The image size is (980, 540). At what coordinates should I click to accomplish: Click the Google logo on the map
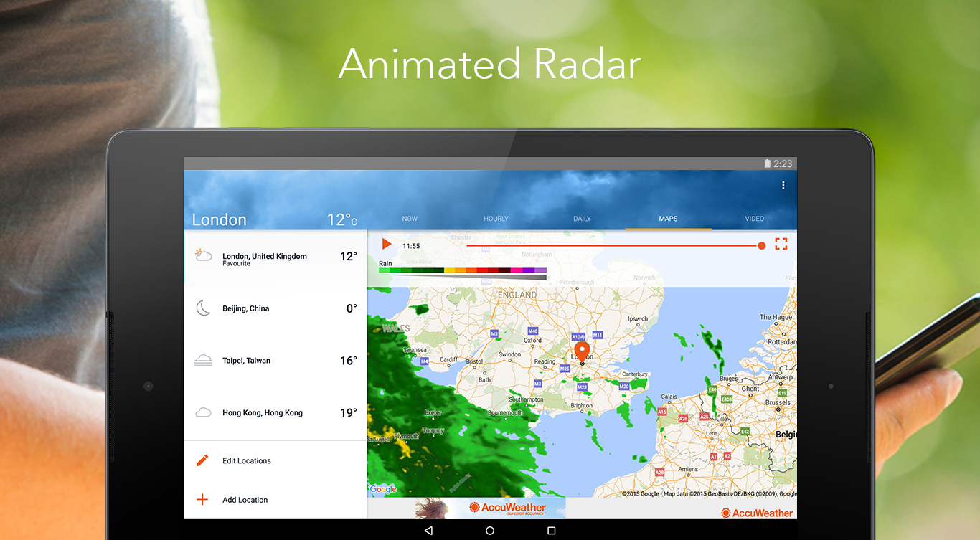pos(382,489)
